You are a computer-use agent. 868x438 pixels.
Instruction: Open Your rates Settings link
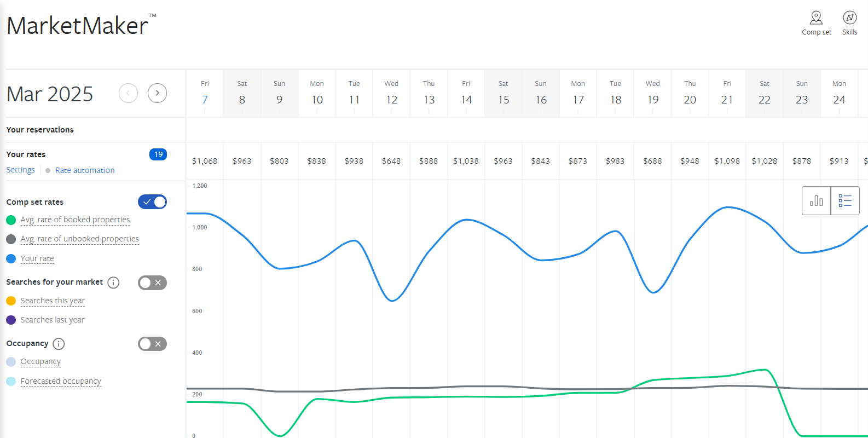(x=20, y=170)
